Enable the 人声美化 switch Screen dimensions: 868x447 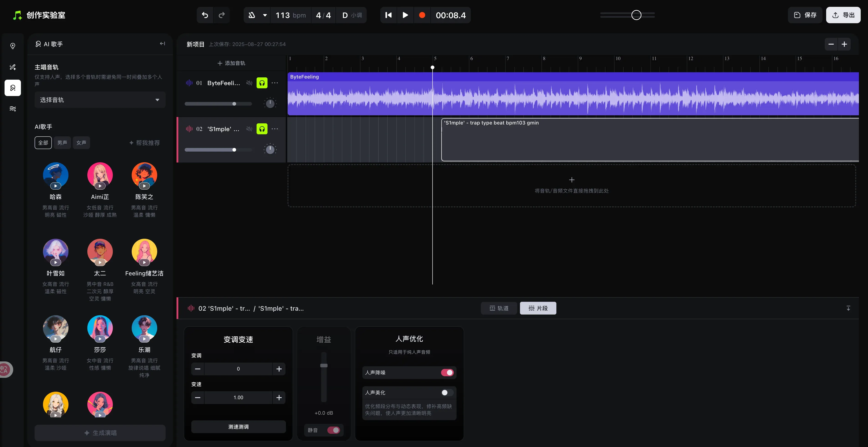point(447,392)
